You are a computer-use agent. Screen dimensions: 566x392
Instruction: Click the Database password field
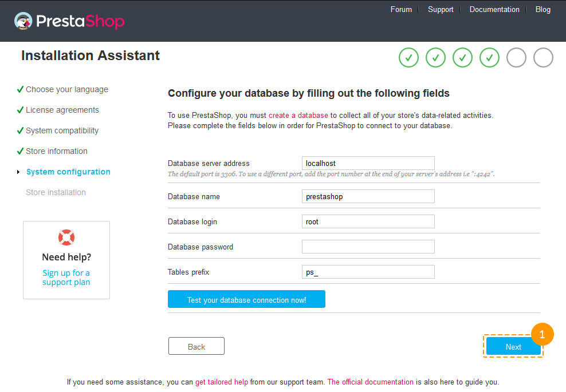pyautogui.click(x=368, y=247)
